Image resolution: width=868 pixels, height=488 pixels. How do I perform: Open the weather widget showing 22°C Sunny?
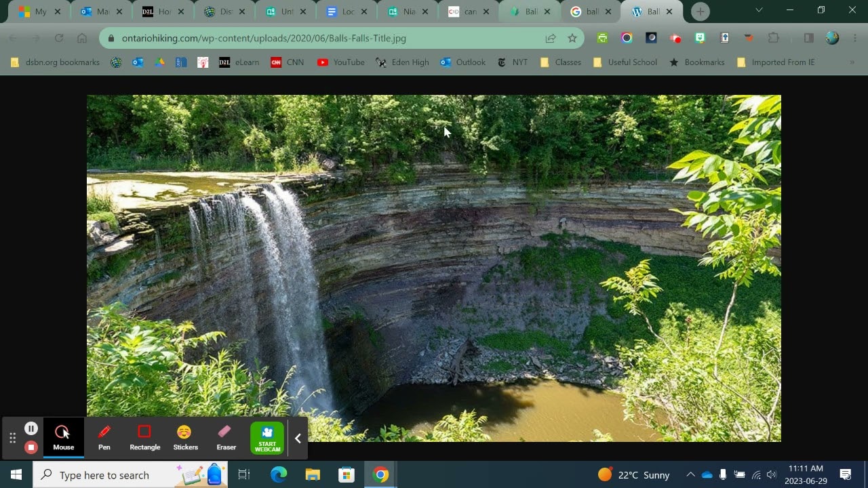click(633, 474)
